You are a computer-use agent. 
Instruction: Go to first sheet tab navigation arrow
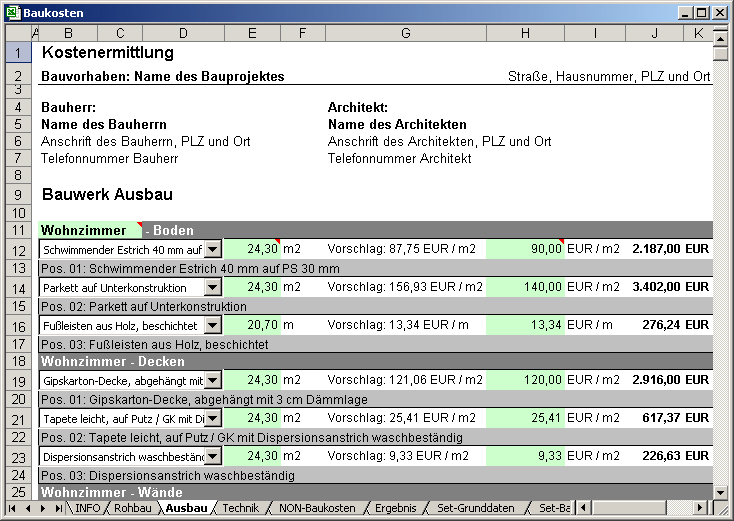[12, 508]
